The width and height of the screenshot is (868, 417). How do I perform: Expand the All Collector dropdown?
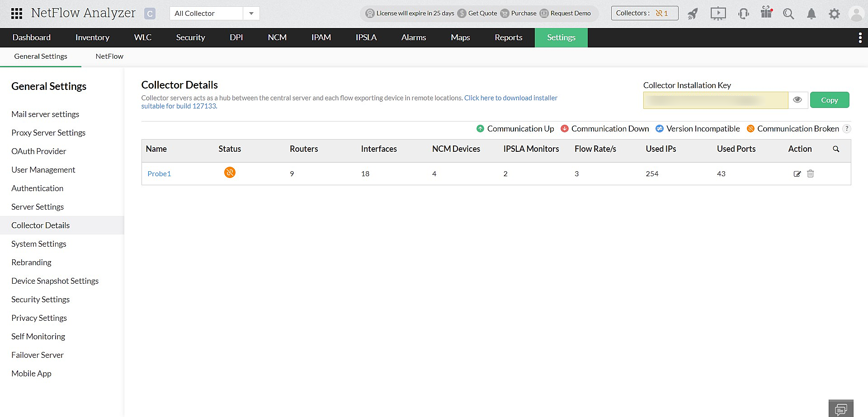(x=251, y=14)
